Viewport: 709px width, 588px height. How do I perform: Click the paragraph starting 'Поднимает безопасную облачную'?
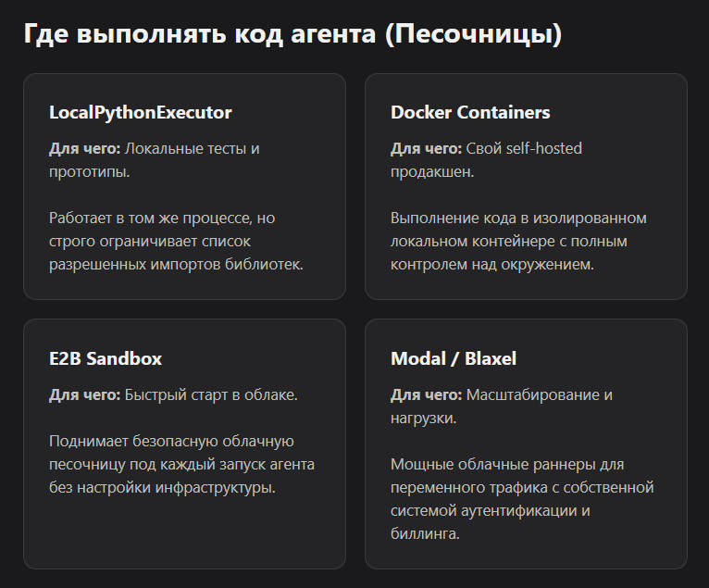181,465
